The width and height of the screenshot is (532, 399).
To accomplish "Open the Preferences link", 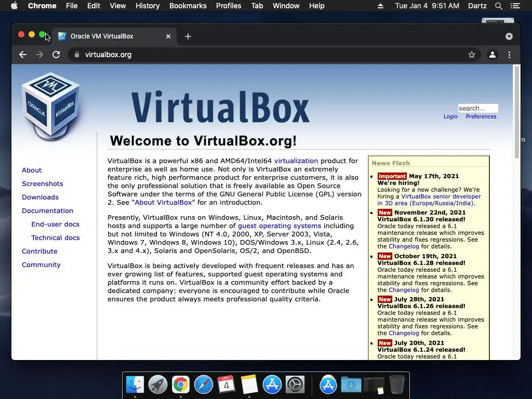I will 481,116.
